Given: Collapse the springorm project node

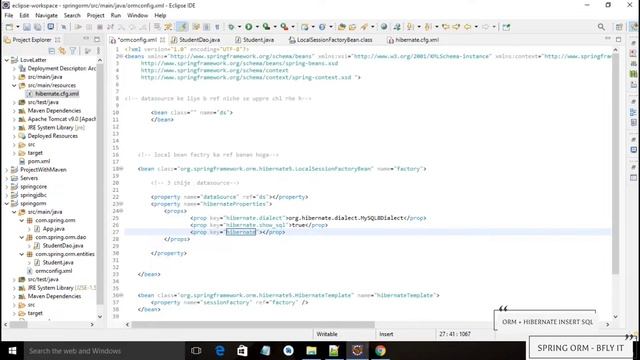Looking at the screenshot, I should click(7, 203).
